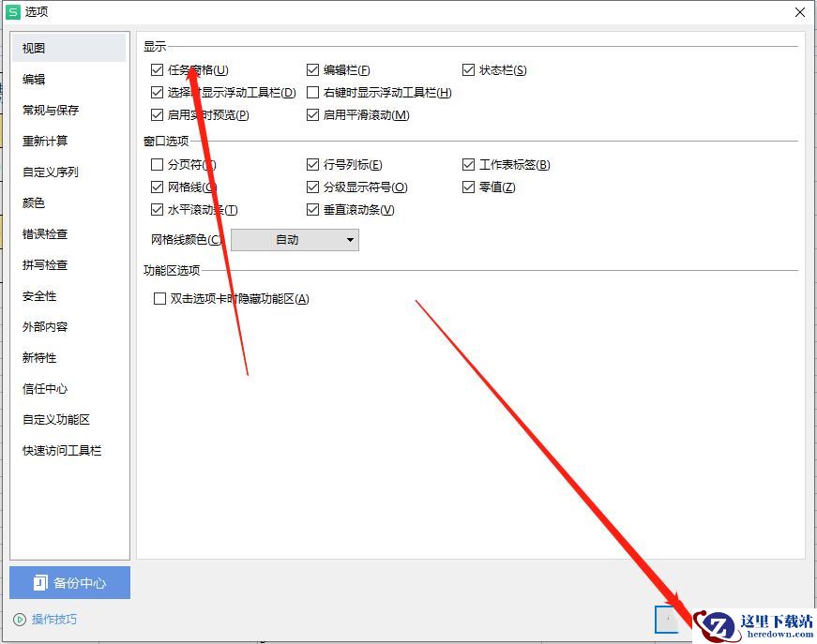Toggle the 分页符 checkbox
817x644 pixels.
tap(157, 164)
